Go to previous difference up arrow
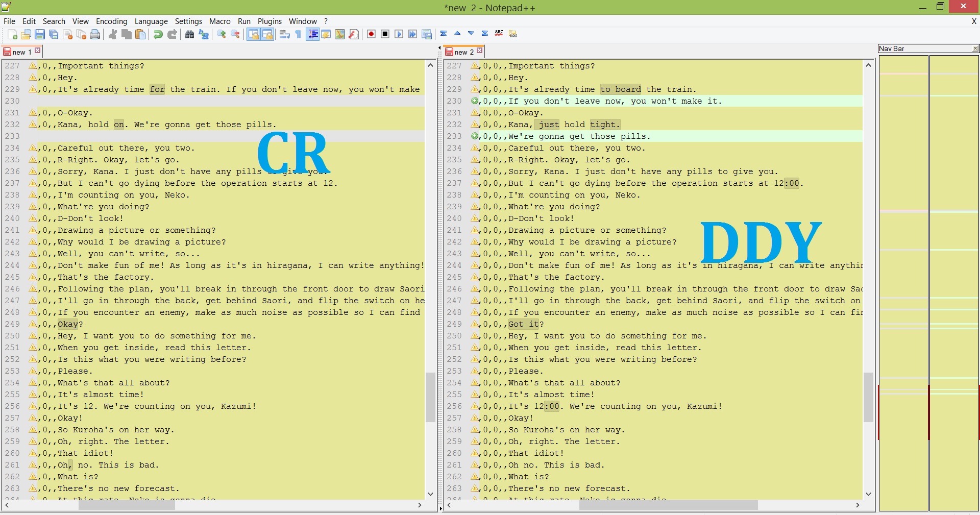 click(x=457, y=33)
